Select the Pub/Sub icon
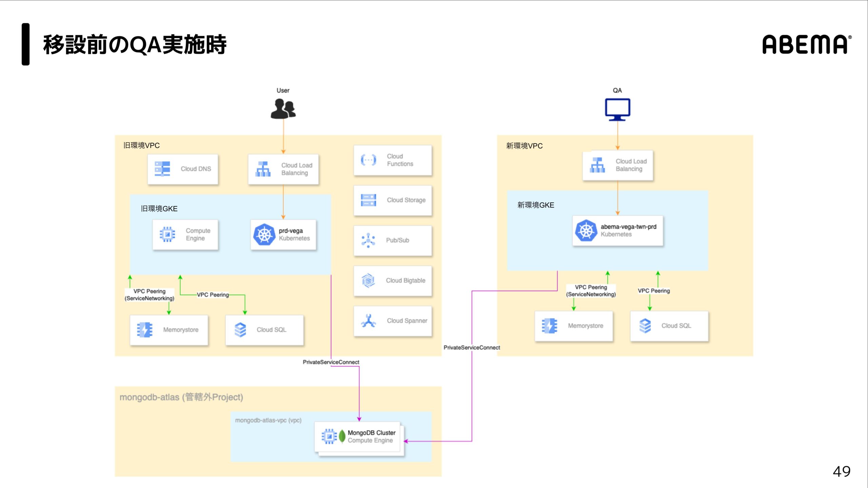The image size is (868, 488). point(368,240)
